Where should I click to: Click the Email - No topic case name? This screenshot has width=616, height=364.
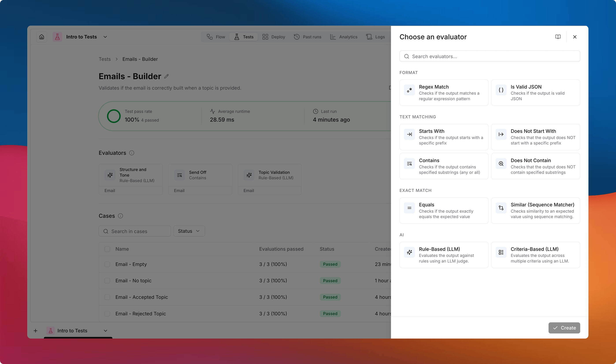tap(134, 281)
